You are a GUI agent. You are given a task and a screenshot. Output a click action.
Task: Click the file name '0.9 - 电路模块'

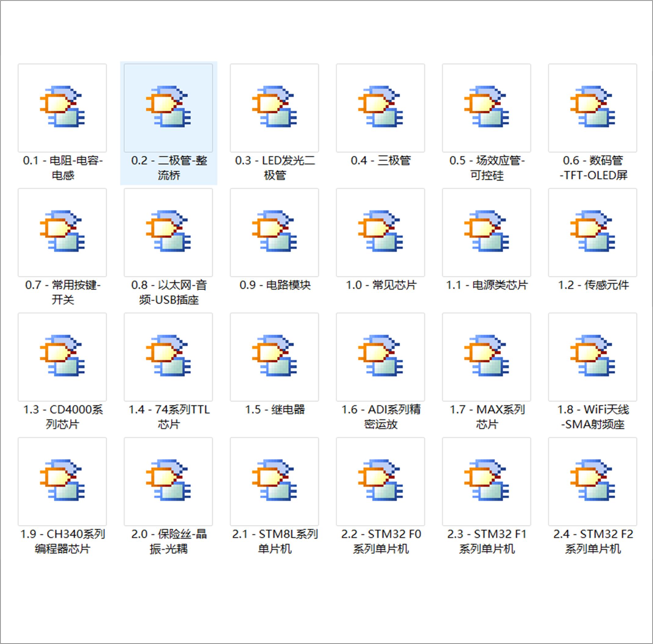click(275, 285)
